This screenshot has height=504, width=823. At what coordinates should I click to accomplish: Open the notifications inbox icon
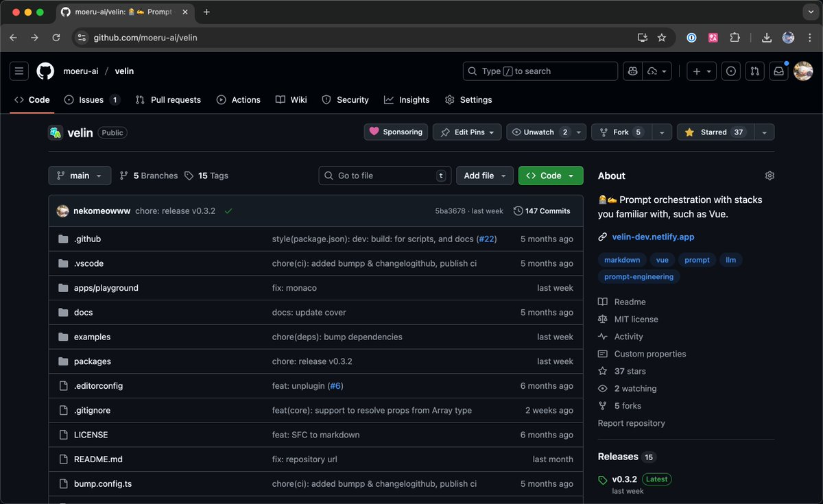(x=778, y=71)
